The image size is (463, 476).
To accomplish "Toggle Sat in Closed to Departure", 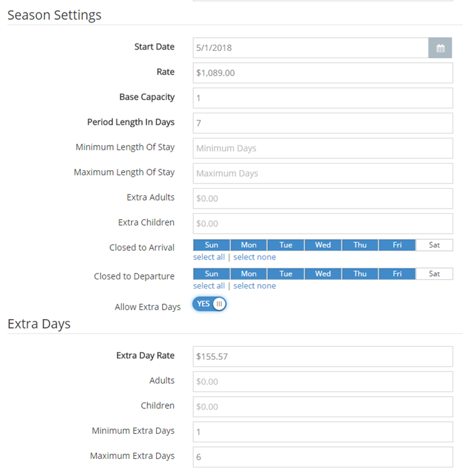I will point(434,274).
